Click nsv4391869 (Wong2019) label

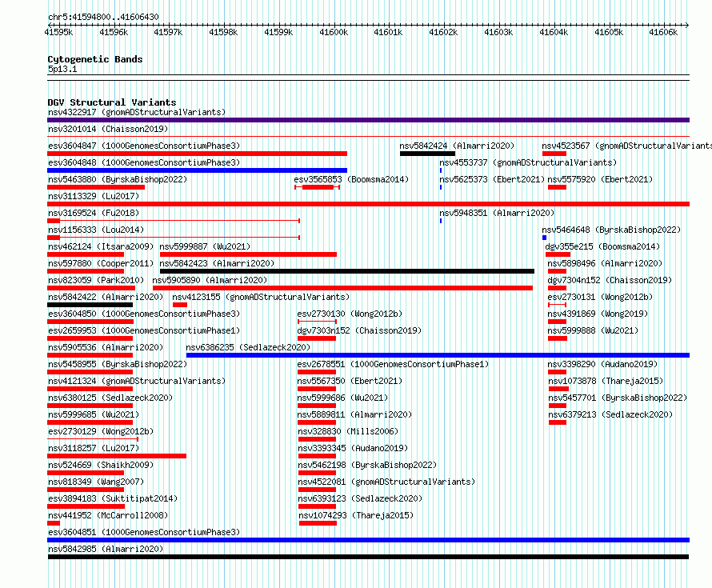click(598, 314)
